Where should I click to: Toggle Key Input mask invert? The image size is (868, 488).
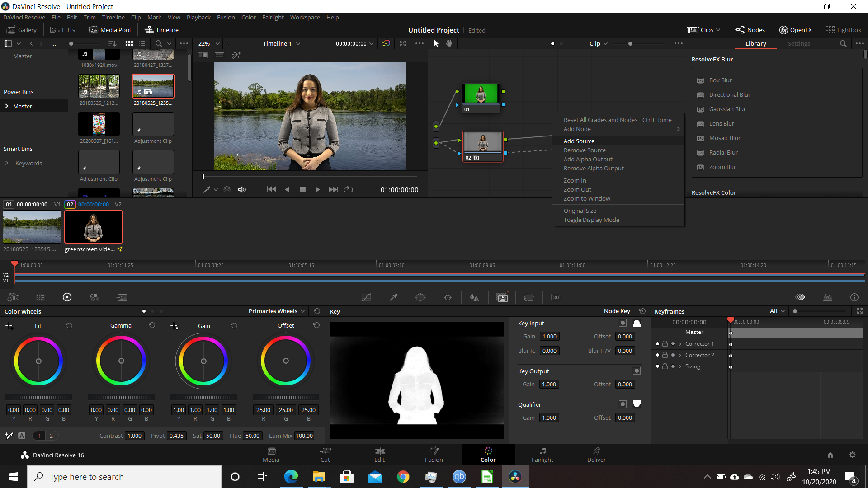(x=637, y=323)
